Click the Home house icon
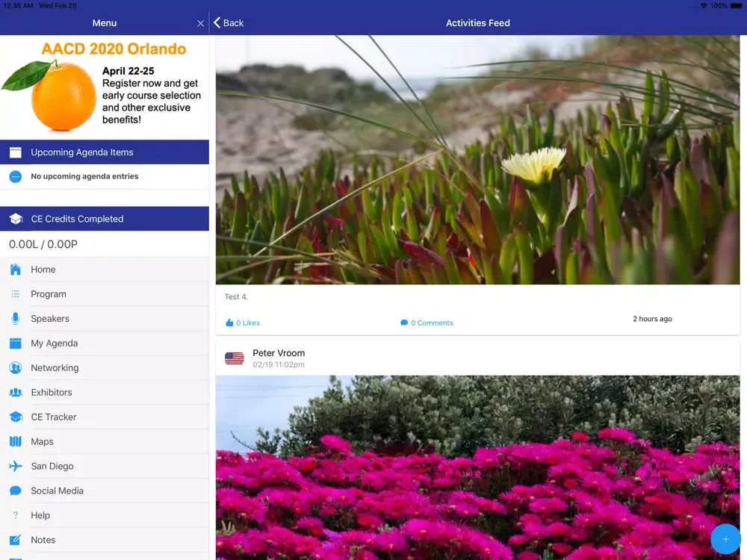 click(x=15, y=270)
